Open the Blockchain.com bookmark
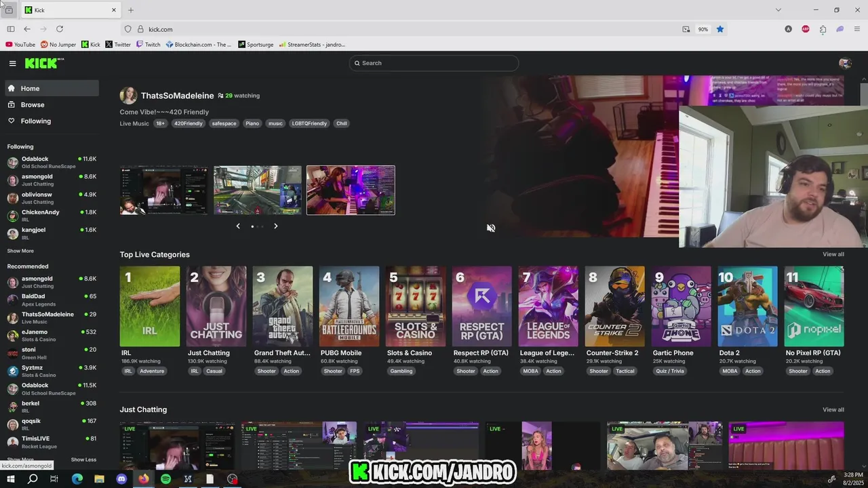The image size is (868, 488). pyautogui.click(x=199, y=45)
